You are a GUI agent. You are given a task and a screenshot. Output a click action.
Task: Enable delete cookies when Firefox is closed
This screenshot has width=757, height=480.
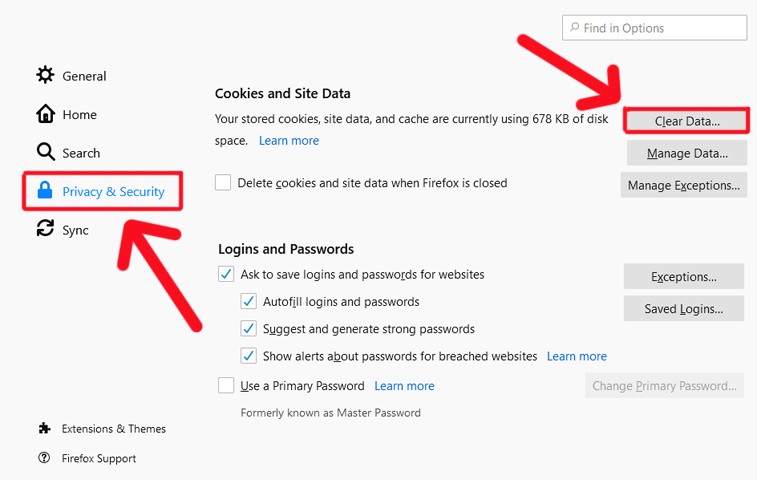click(223, 183)
